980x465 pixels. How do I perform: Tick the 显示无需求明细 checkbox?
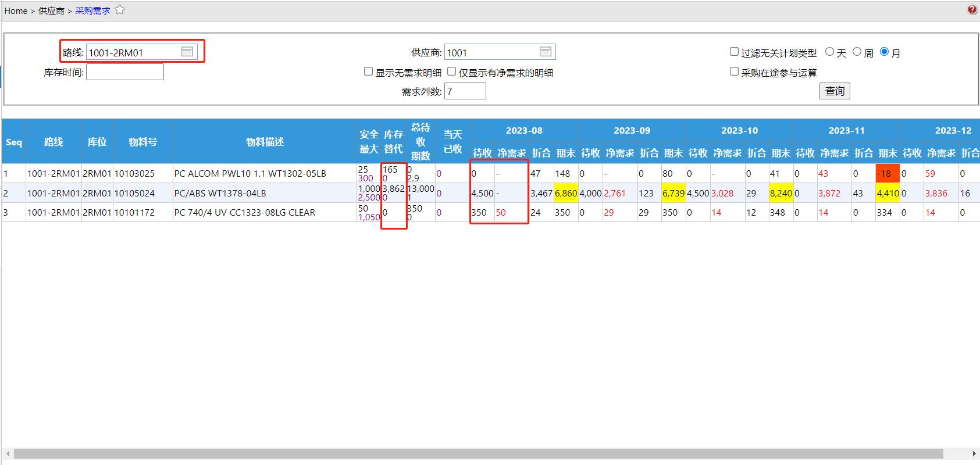(368, 71)
